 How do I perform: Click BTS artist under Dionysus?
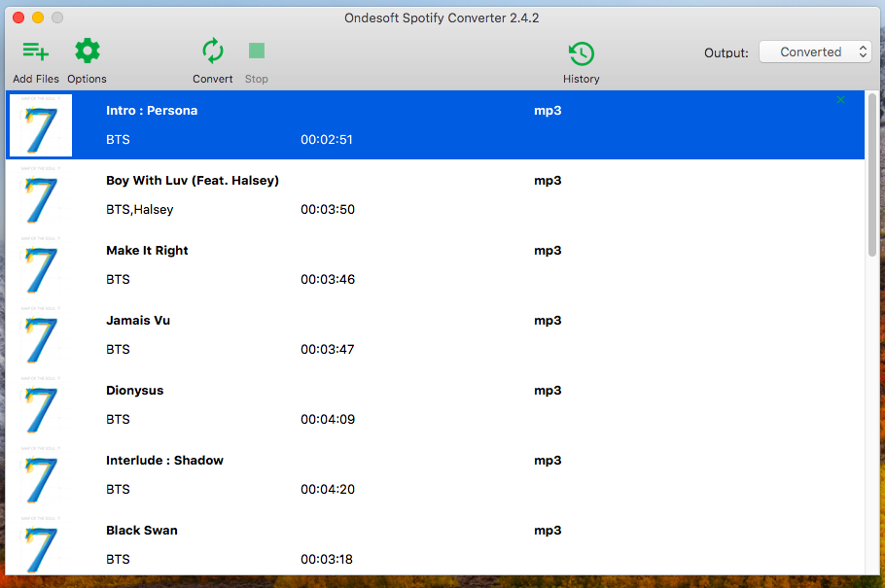click(x=118, y=419)
